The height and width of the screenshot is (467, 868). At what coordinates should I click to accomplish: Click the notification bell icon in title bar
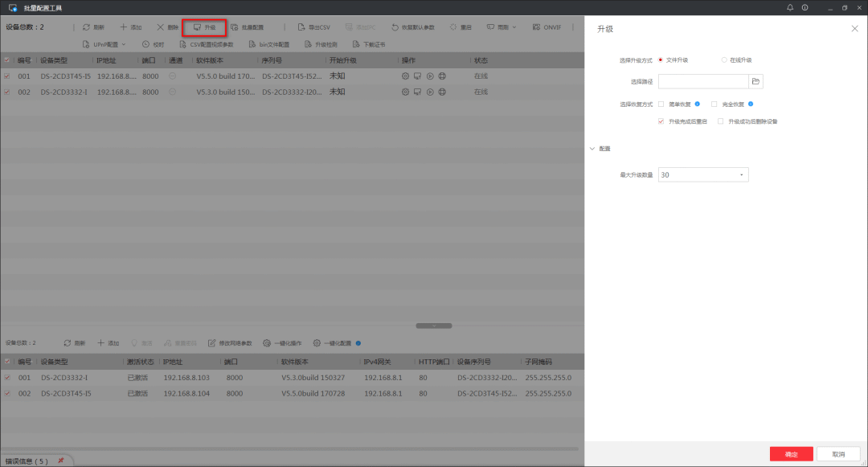click(x=790, y=7)
